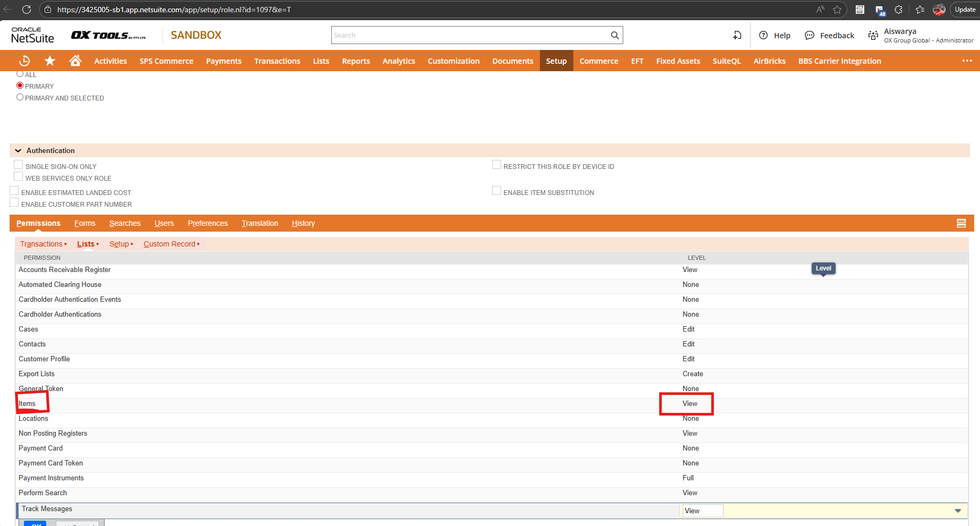Open the Help question mark icon
This screenshot has height=526, width=980.
[763, 36]
